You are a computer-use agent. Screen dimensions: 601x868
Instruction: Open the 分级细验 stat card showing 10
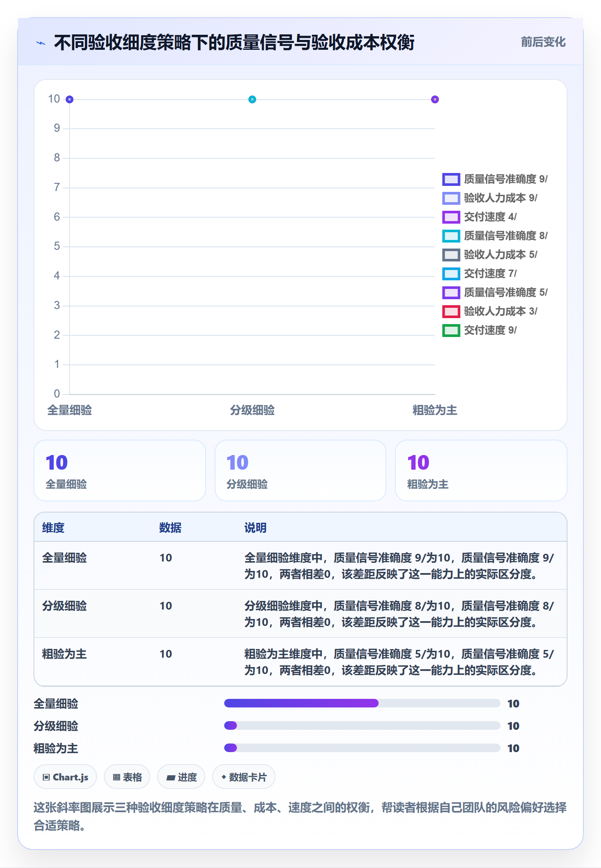pos(300,470)
